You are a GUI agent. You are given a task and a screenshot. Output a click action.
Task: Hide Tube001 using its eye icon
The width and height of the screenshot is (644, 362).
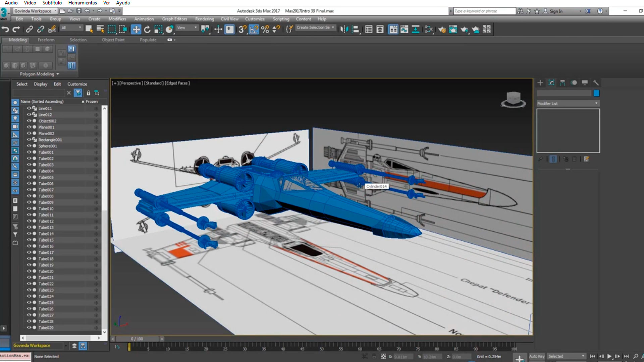(29, 152)
